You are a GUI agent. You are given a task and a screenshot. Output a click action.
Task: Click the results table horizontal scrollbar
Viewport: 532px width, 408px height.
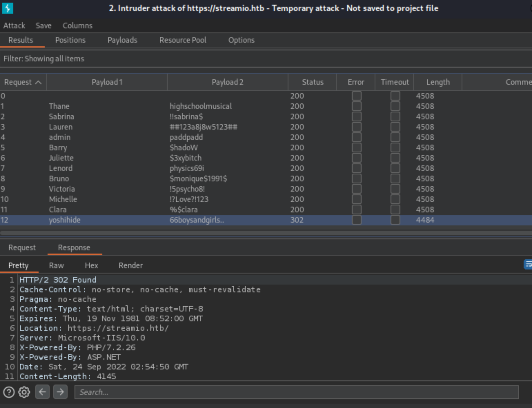(266, 233)
